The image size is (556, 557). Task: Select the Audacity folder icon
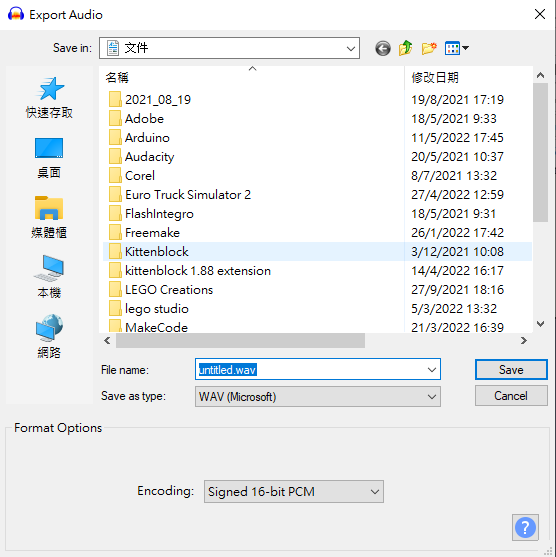tap(115, 156)
